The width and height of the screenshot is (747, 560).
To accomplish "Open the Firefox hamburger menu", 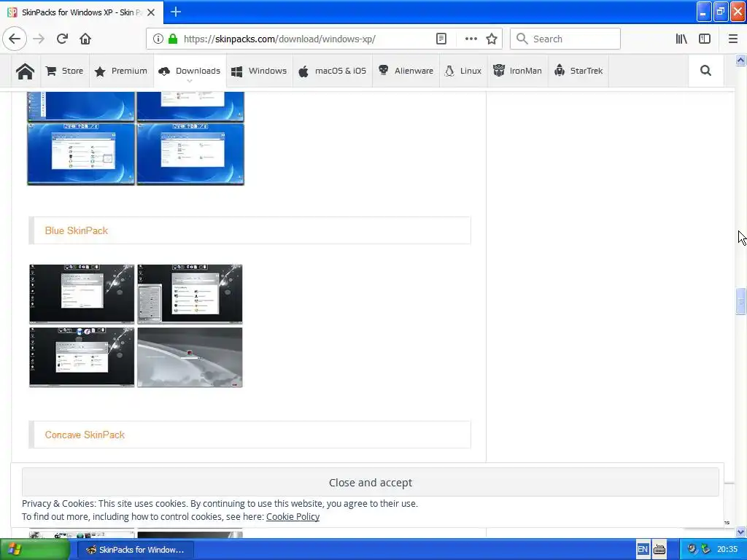I will click(x=733, y=39).
